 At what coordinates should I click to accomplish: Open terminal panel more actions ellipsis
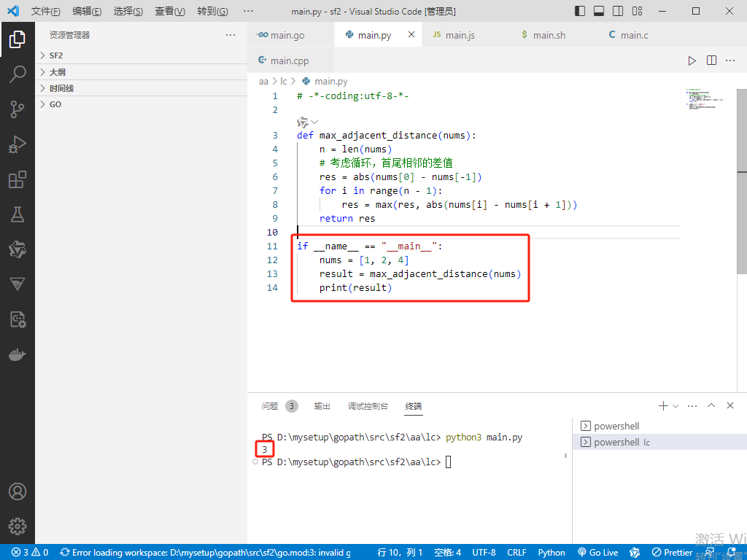pyautogui.click(x=692, y=405)
